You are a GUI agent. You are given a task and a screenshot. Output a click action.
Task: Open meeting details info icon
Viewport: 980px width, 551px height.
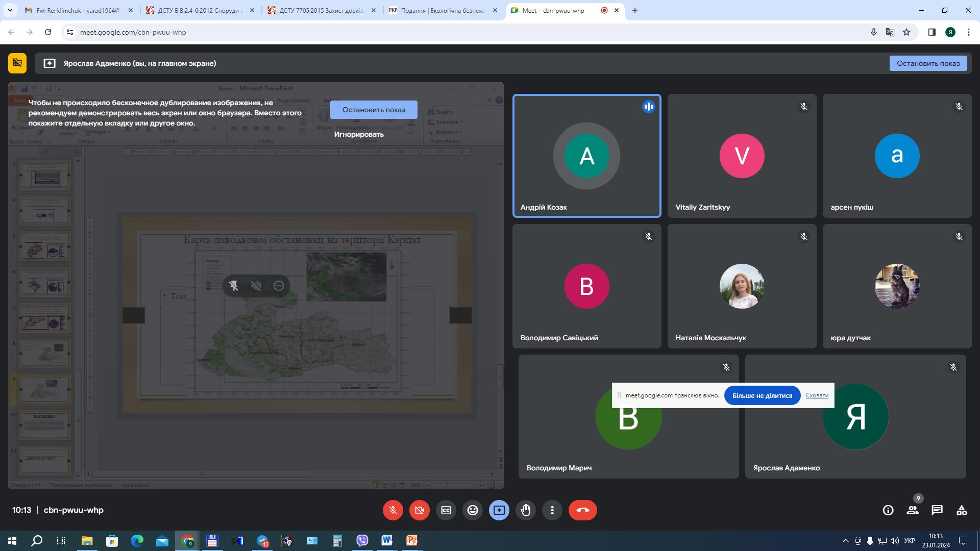click(x=888, y=510)
